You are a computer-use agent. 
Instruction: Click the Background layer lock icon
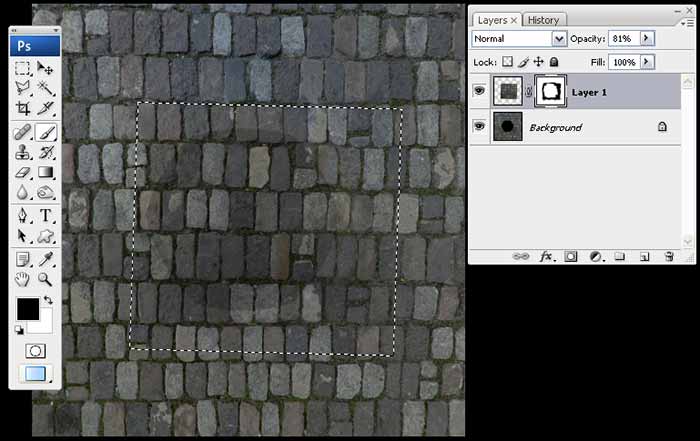point(662,127)
